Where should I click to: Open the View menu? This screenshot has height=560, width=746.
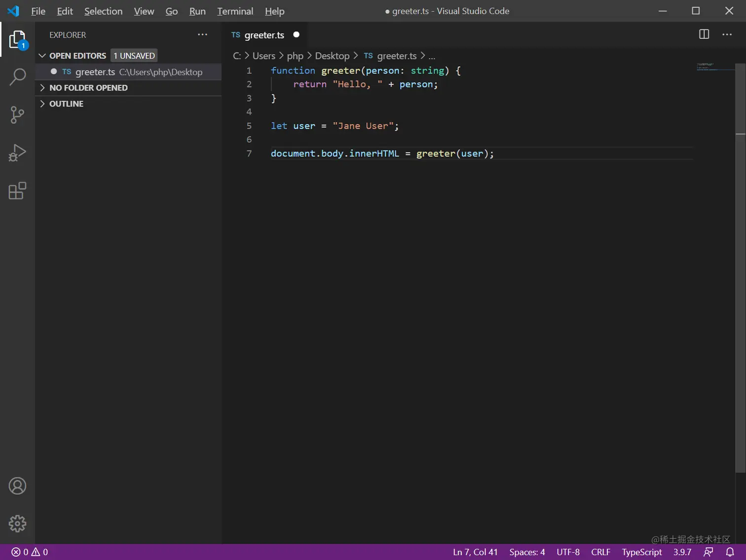144,11
